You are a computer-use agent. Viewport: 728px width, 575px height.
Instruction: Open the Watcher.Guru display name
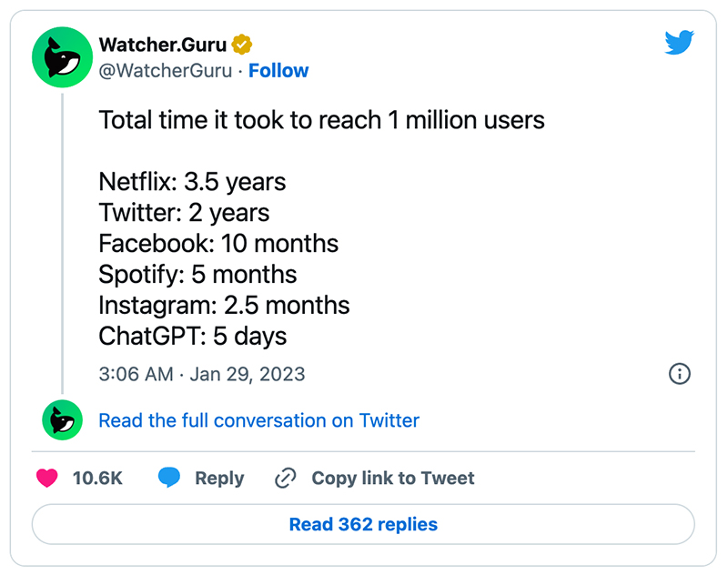coord(163,45)
